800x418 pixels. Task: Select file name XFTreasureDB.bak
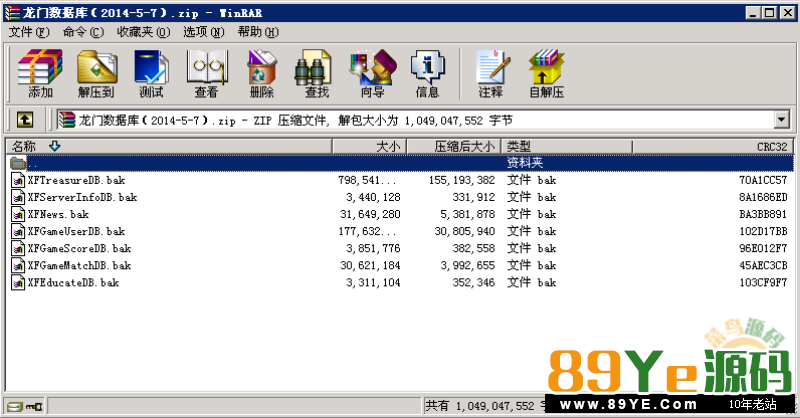77,180
